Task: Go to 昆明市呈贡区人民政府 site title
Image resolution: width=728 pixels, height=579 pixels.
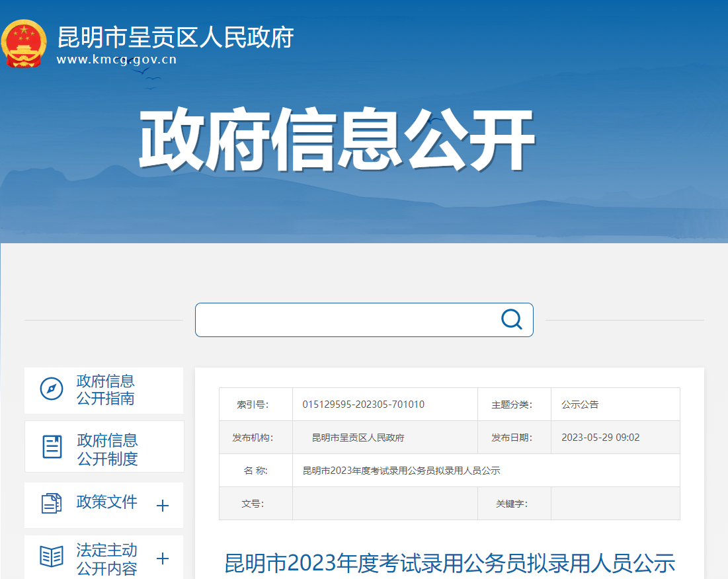Action: pyautogui.click(x=176, y=38)
